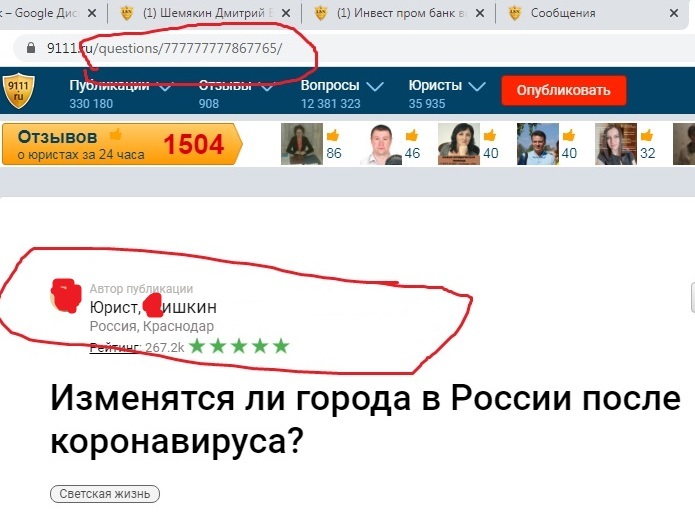Viewport: 695px width, 532px height.
Task: Expand the Юристы dropdown chevron
Action: 477,86
